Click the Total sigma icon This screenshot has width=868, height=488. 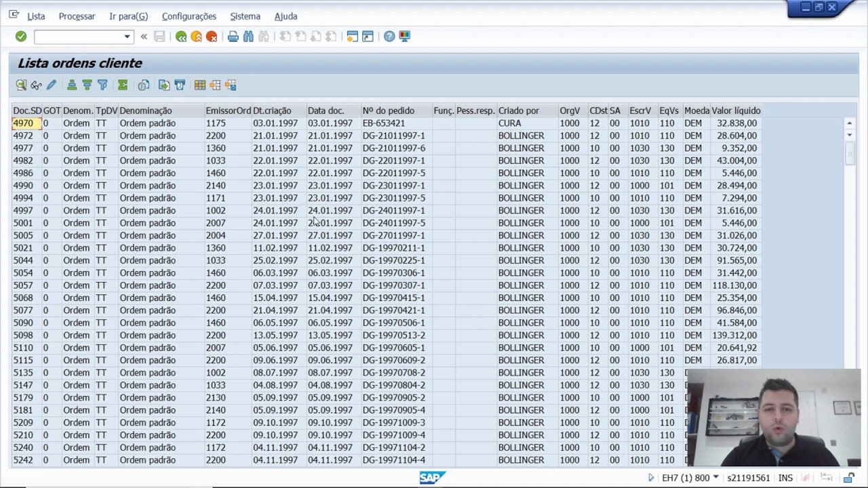[123, 85]
